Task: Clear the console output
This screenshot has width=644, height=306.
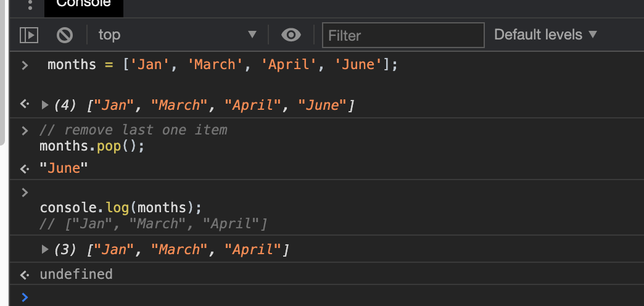Action: point(65,35)
